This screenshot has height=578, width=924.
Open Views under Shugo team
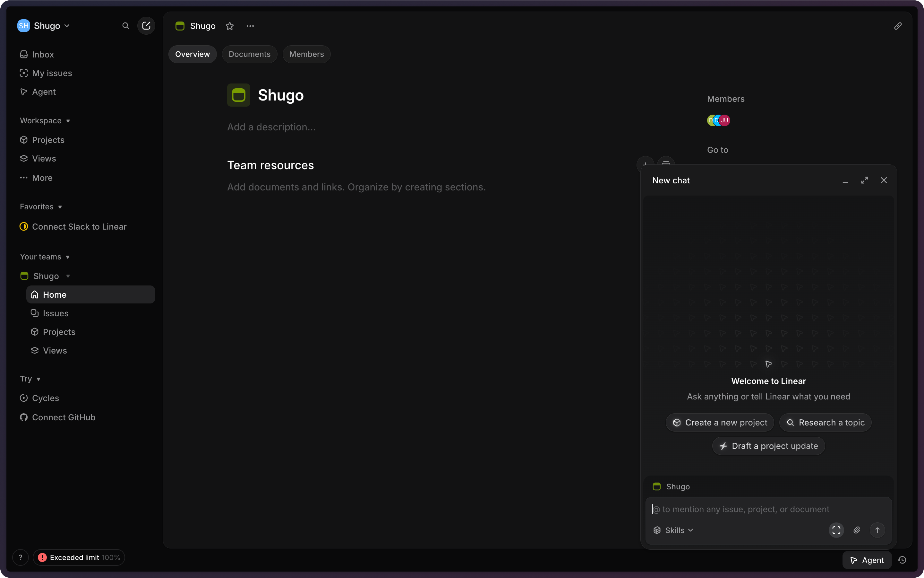coord(91,350)
